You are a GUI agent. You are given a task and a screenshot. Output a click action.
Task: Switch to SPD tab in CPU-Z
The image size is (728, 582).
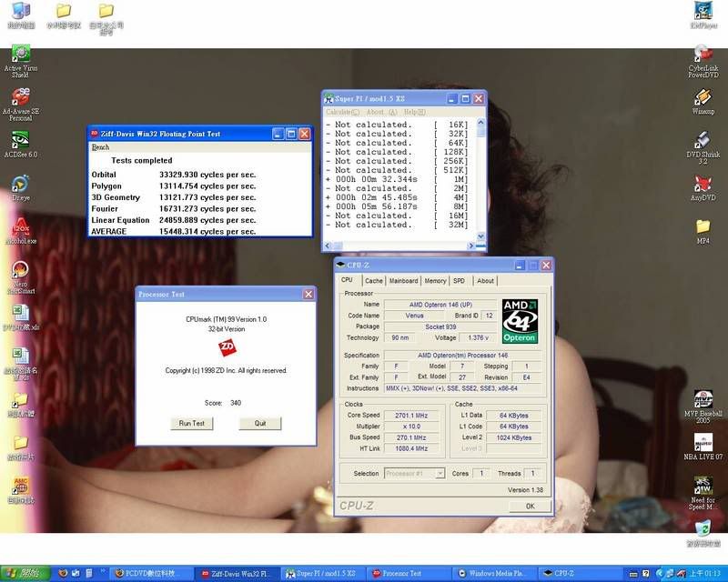pyautogui.click(x=459, y=281)
